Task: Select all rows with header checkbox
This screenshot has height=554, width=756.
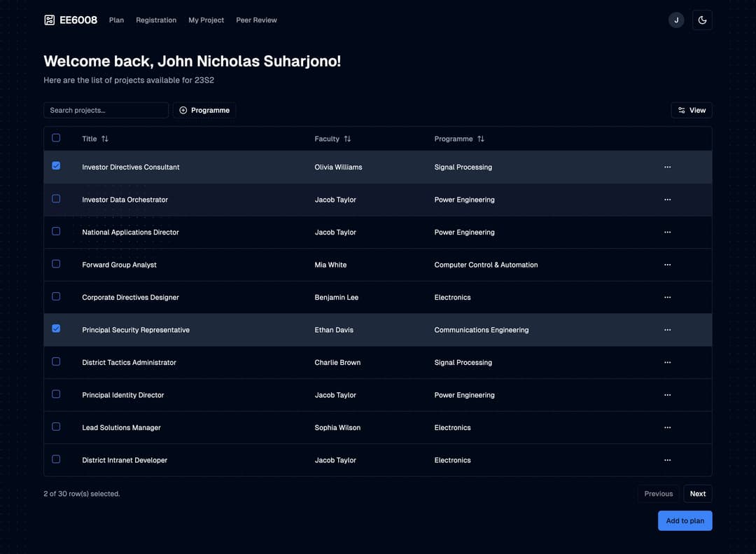Action: [56, 138]
